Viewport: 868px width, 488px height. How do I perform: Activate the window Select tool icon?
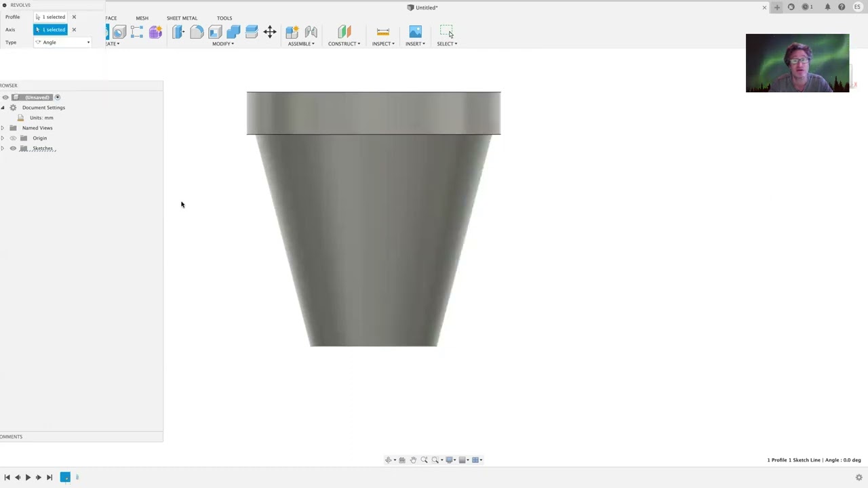(x=447, y=32)
